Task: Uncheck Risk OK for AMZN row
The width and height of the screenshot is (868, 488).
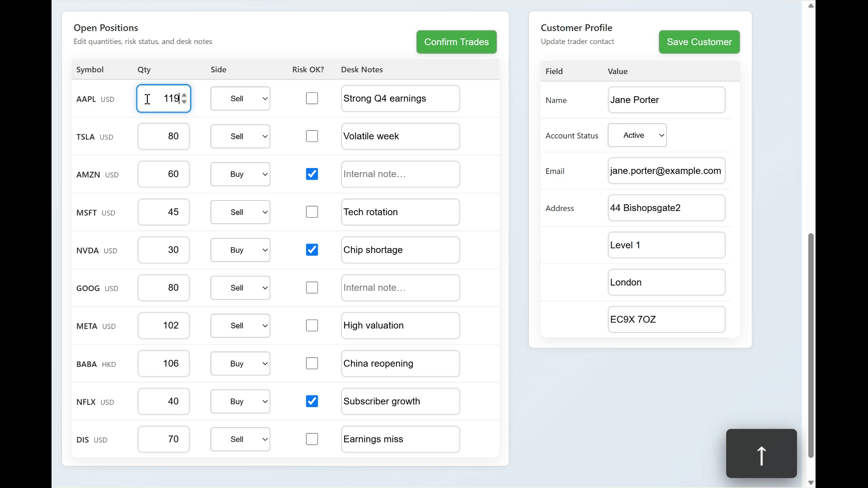Action: (x=312, y=174)
